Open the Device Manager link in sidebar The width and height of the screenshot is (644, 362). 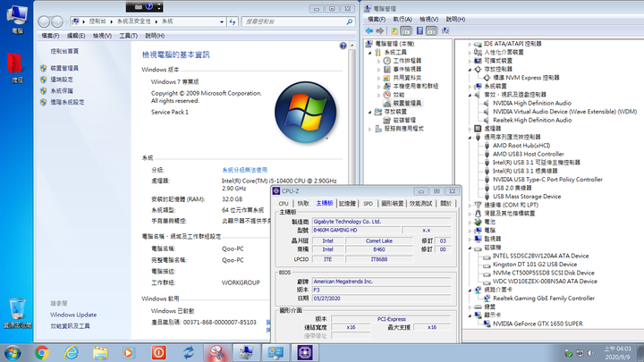click(64, 68)
